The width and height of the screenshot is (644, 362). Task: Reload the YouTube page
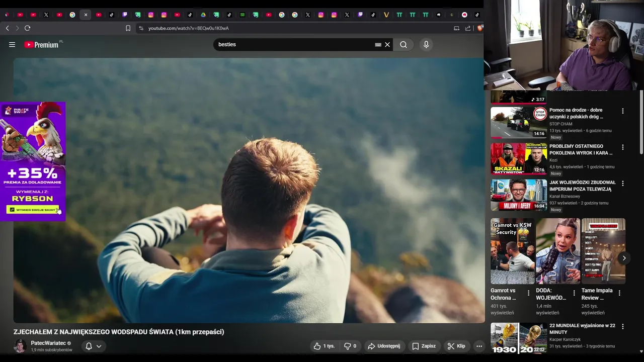(x=28, y=28)
